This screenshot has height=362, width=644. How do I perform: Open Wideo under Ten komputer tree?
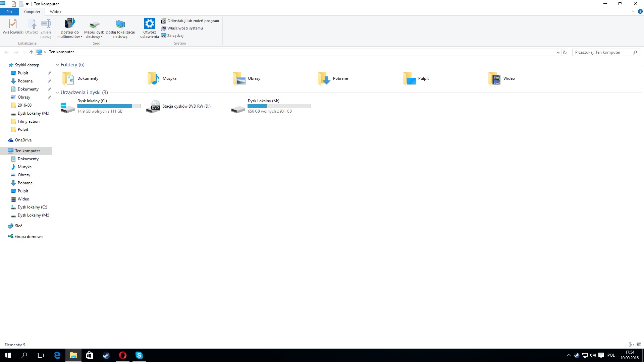pos(23,199)
